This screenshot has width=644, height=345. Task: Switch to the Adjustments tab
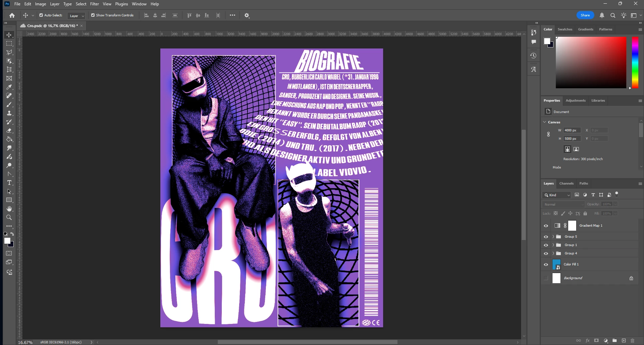pos(576,101)
